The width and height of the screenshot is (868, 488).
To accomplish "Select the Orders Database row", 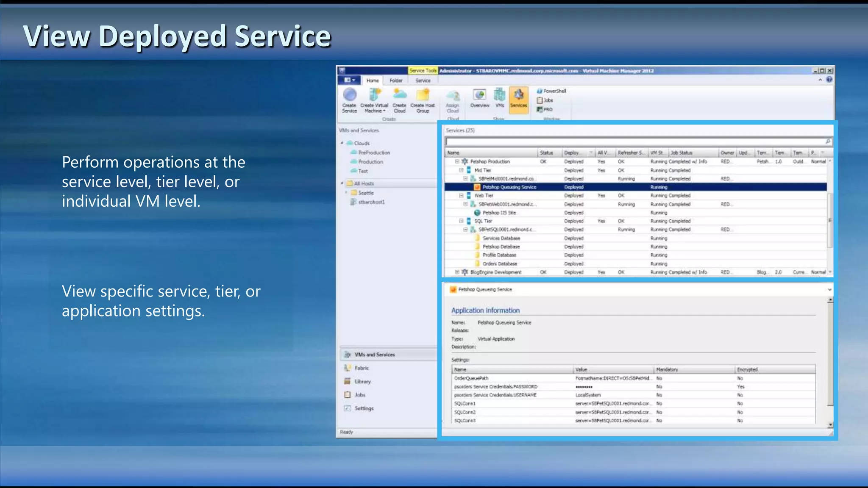I will click(x=636, y=263).
